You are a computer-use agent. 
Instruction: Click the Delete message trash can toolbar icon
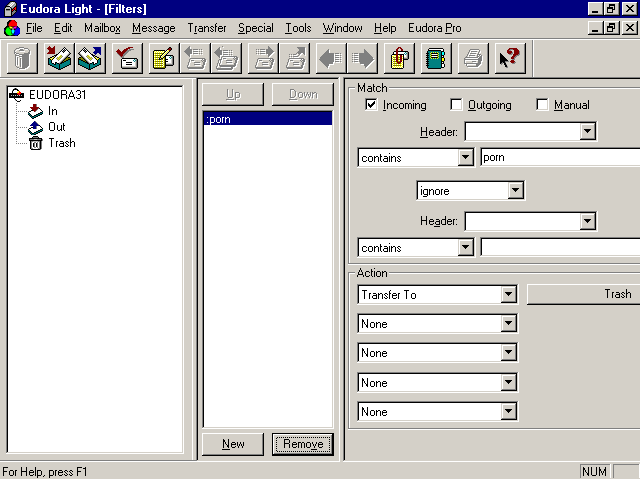click(22, 58)
